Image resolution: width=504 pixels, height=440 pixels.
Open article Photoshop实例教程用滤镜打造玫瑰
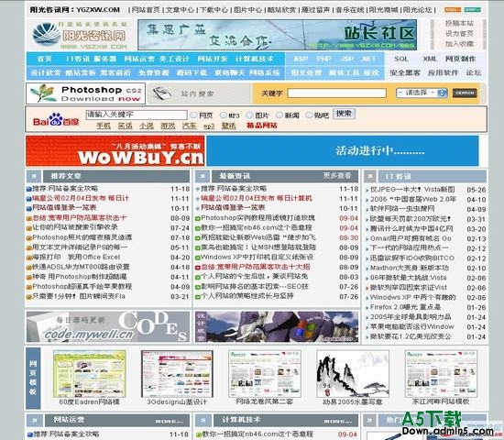pos(257,218)
